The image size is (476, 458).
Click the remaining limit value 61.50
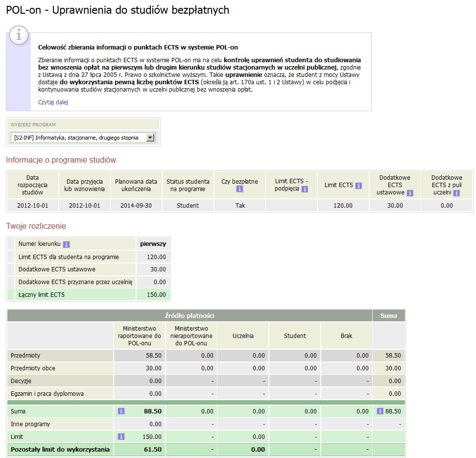tap(153, 450)
